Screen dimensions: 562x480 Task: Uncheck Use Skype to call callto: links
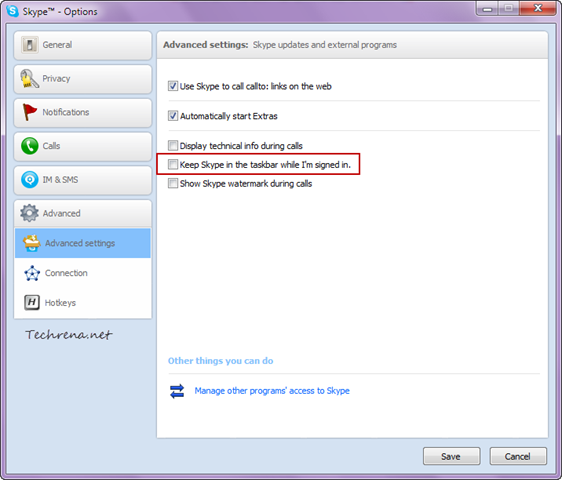[173, 86]
